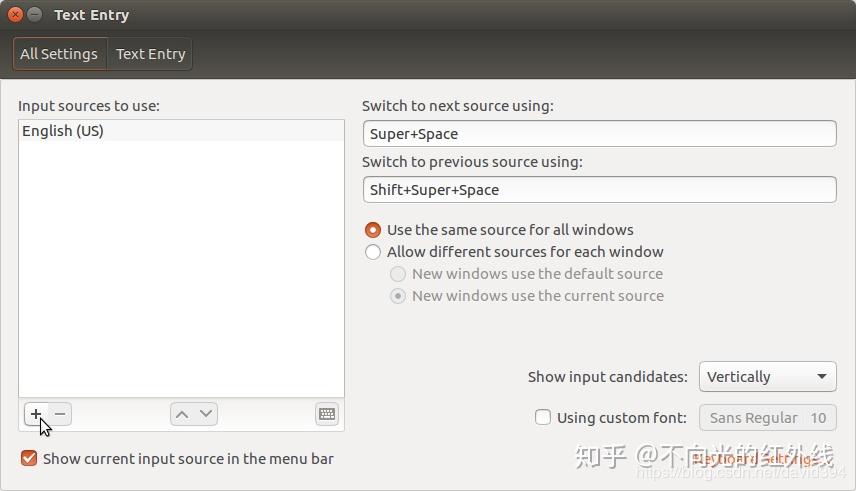Show keyboard layout preview icon
The width and height of the screenshot is (856, 491).
(327, 414)
